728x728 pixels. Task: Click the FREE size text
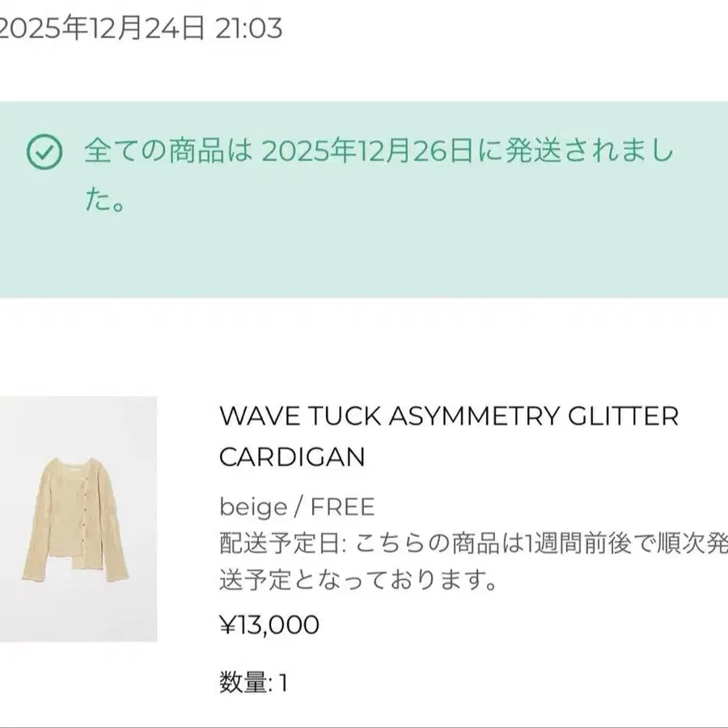[x=343, y=506]
